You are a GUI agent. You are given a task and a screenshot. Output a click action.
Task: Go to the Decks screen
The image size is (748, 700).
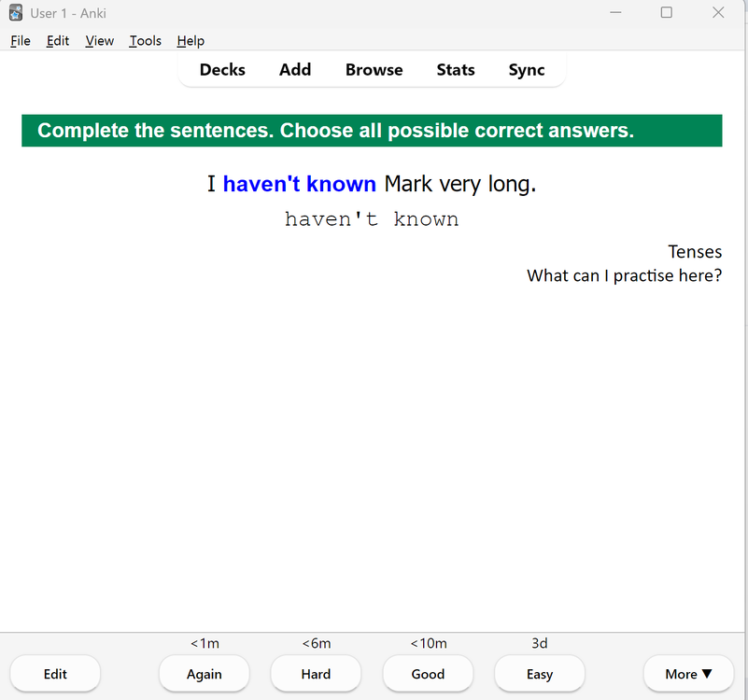[222, 70]
